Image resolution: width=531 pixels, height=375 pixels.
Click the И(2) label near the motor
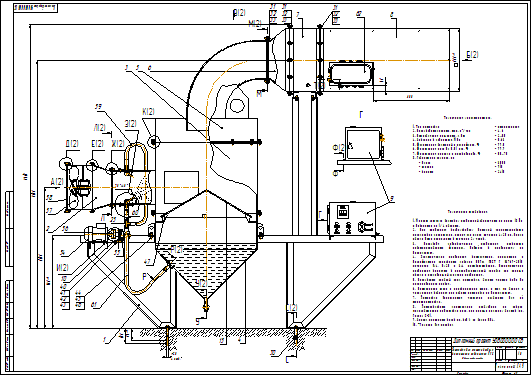coord(63,268)
